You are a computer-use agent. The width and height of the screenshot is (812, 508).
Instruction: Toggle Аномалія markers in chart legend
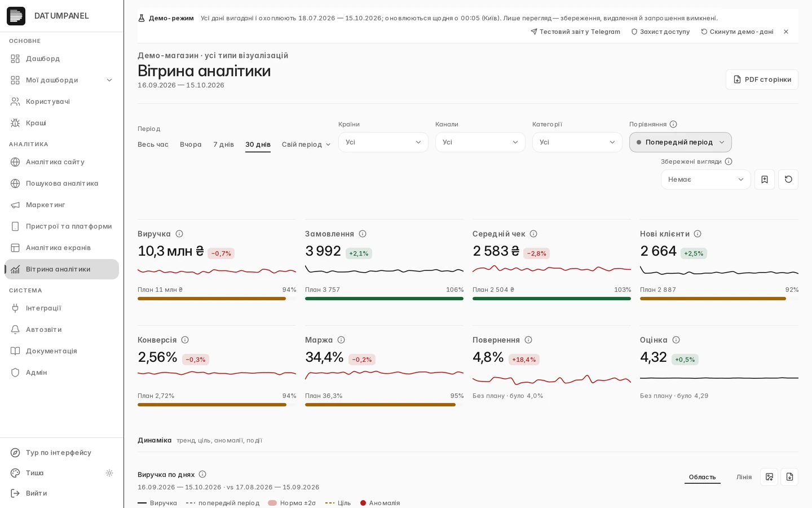[x=380, y=503]
